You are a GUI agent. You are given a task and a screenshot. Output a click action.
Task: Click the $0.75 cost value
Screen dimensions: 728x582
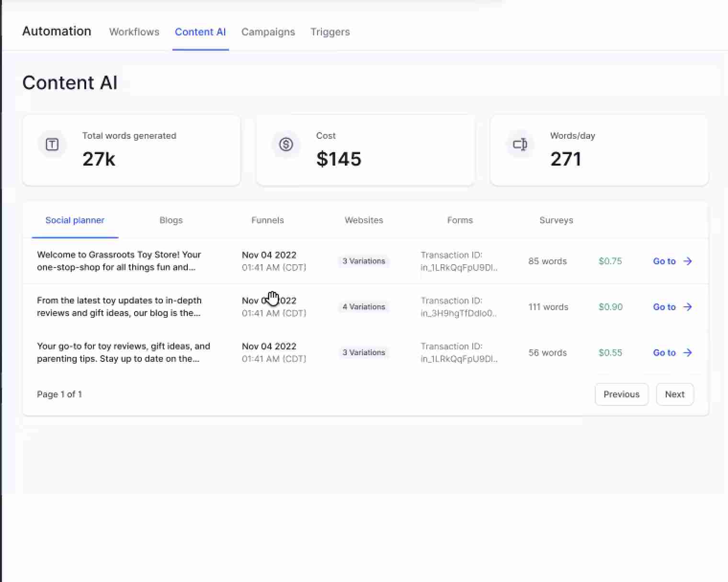tap(610, 261)
